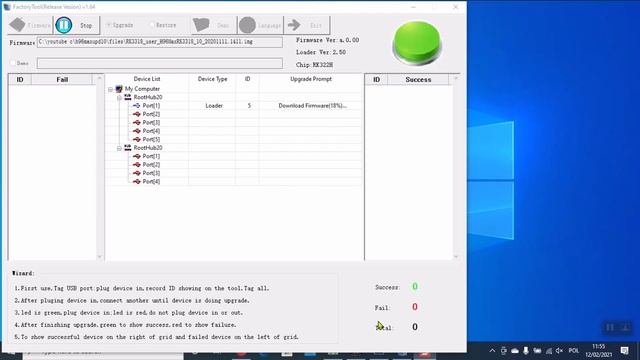
Task: Click the Language globe icon
Action: click(247, 25)
